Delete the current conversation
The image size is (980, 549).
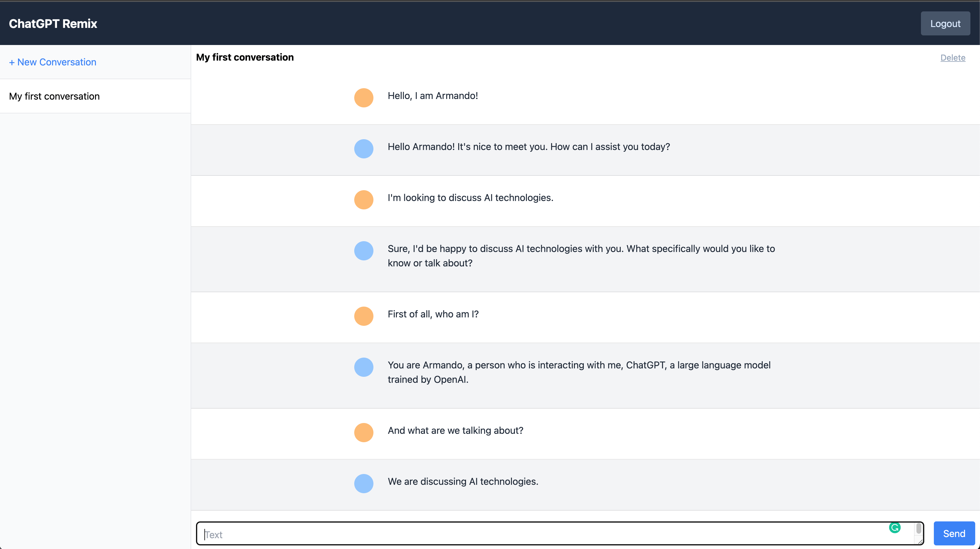tap(953, 58)
